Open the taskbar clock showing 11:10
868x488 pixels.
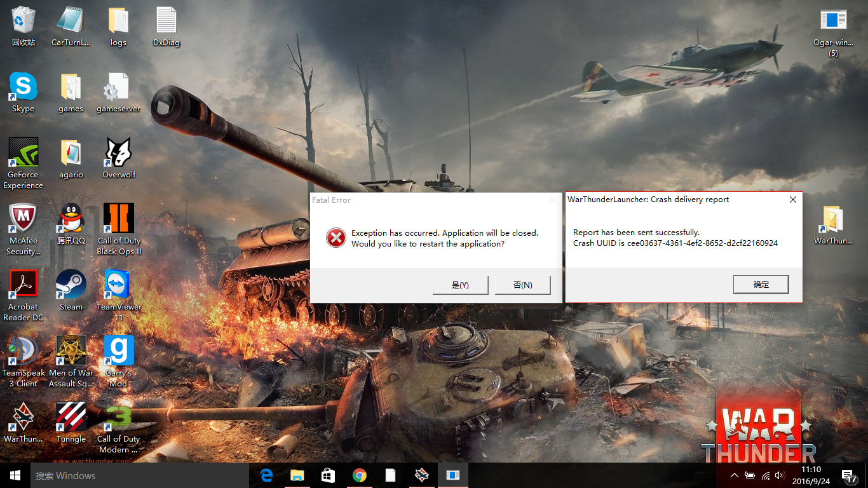811,475
